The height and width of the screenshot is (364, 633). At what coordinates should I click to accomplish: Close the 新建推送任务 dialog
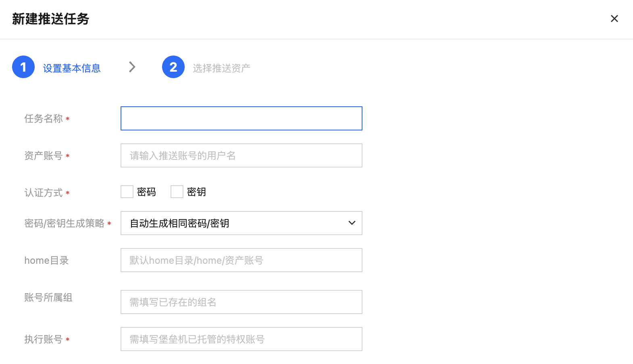(x=614, y=19)
